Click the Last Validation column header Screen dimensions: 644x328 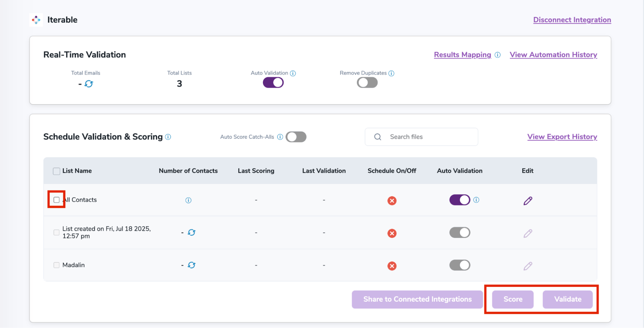coord(324,171)
